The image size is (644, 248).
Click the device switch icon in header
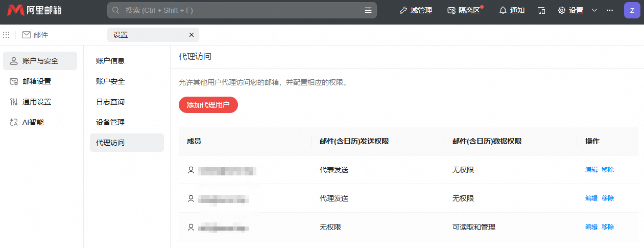click(541, 10)
